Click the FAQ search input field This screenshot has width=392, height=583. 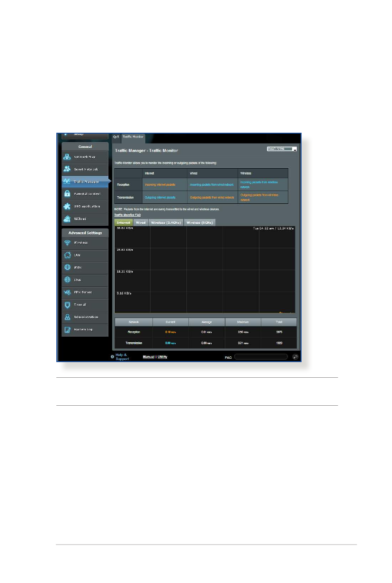(x=261, y=357)
